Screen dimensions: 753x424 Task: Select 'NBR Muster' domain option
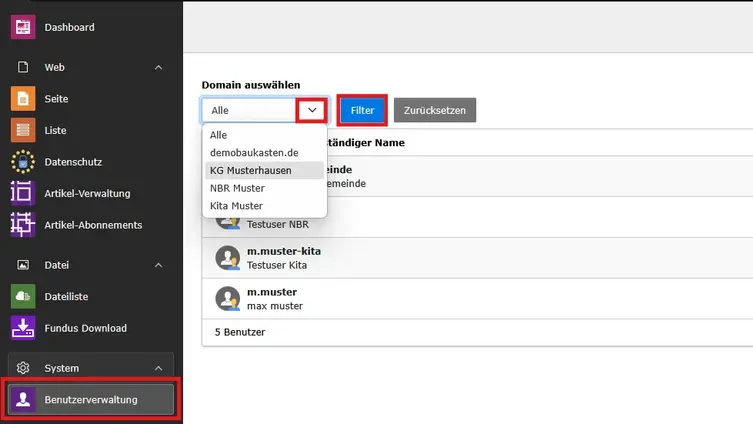[237, 188]
